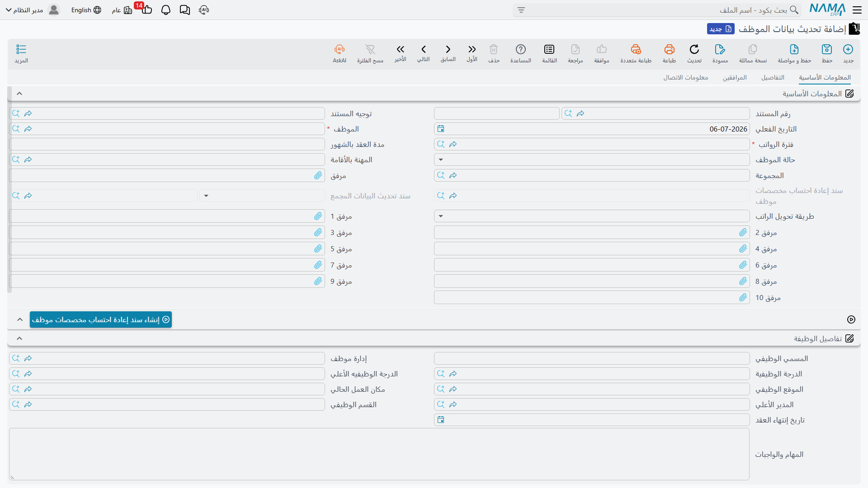Go to السابق previous record arrow
This screenshot has width=868, height=488.
click(448, 49)
